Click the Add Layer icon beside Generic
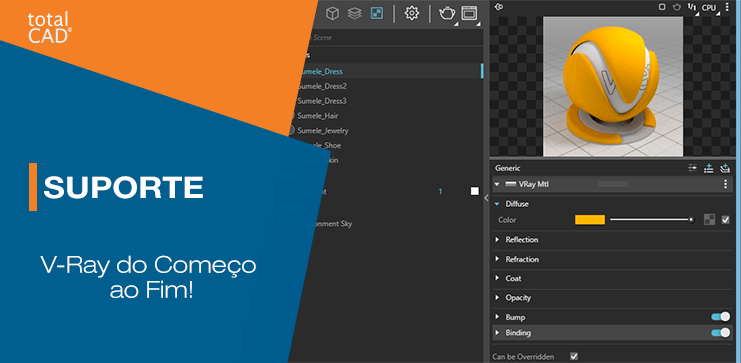The image size is (741, 363). 725,167
